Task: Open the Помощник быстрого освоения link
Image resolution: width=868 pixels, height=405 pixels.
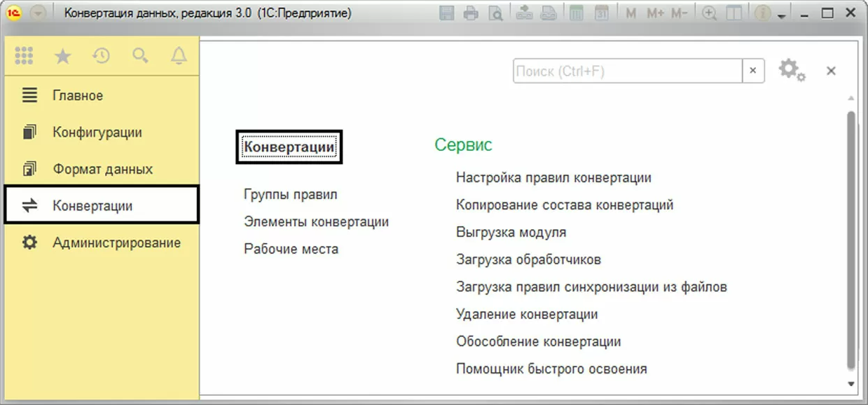Action: (x=551, y=369)
